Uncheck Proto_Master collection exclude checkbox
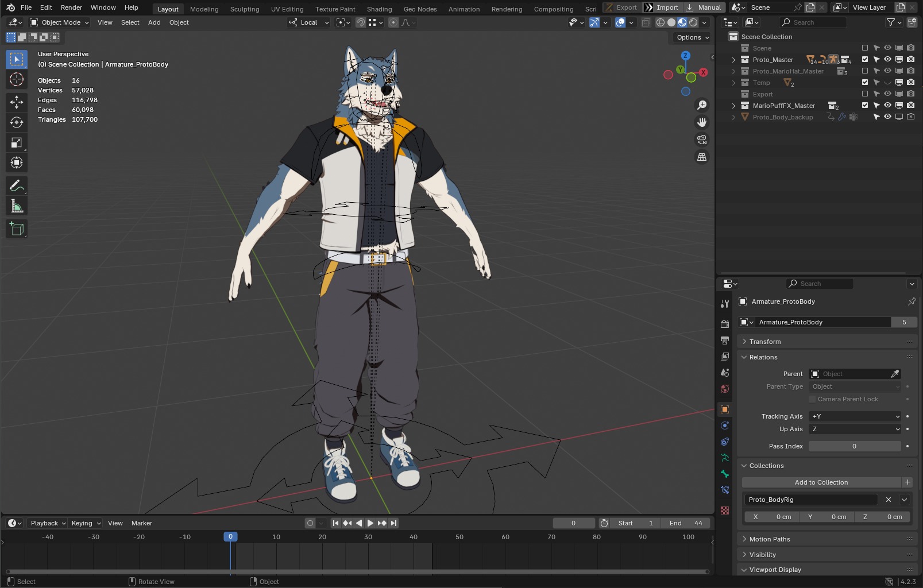923x588 pixels. coord(865,60)
